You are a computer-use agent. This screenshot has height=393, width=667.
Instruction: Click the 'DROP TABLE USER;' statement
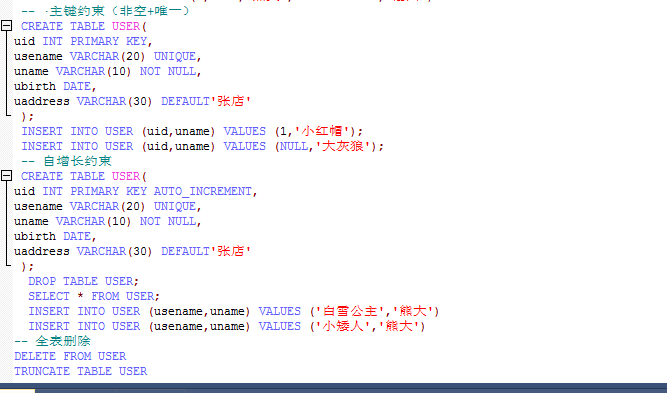(x=83, y=281)
